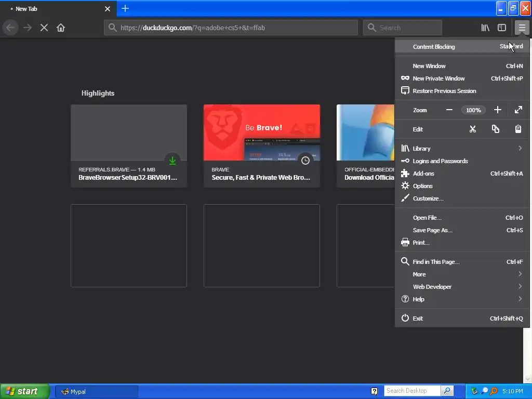
Task: Click the Copy icon in Edit row
Action: (x=495, y=129)
